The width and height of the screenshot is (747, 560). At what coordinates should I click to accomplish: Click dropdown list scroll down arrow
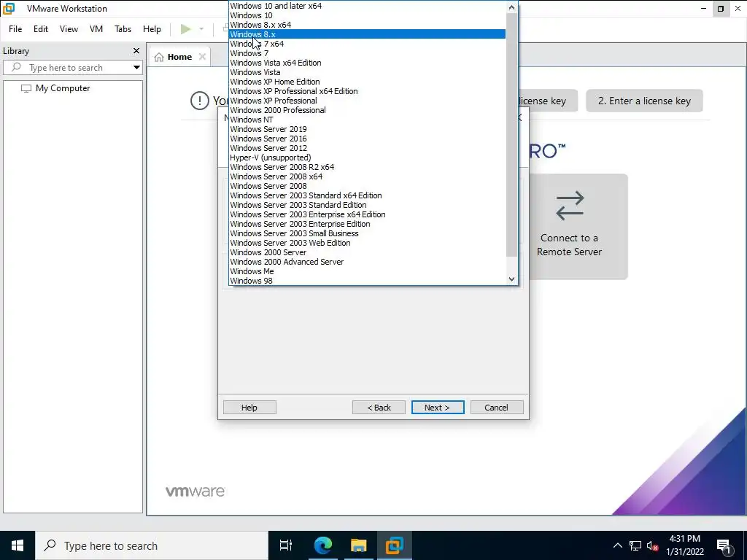[x=511, y=279]
